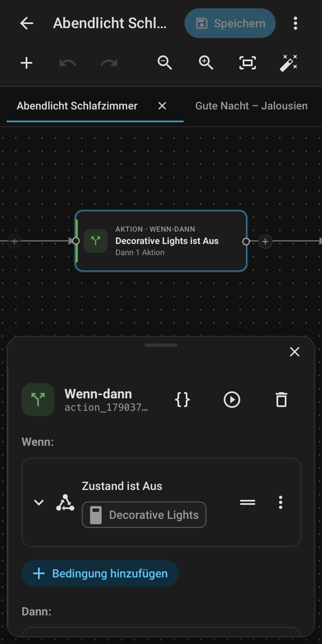322x644 pixels.
Task: Open the three-dot overflow menu in header
Action: 295,23
